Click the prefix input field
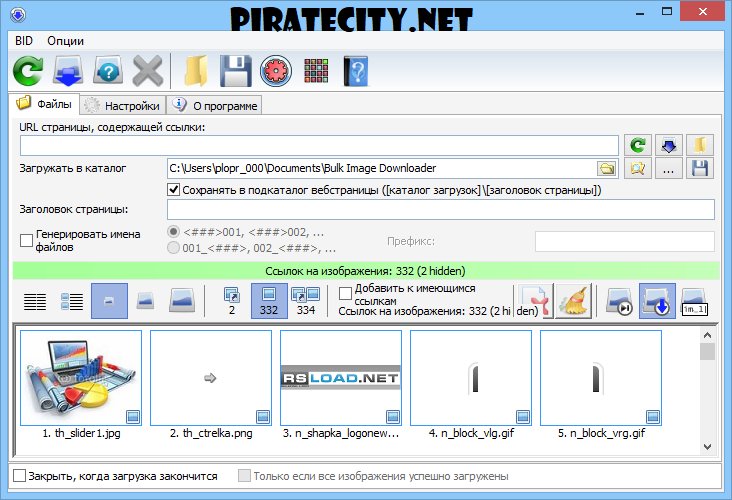 tap(625, 241)
